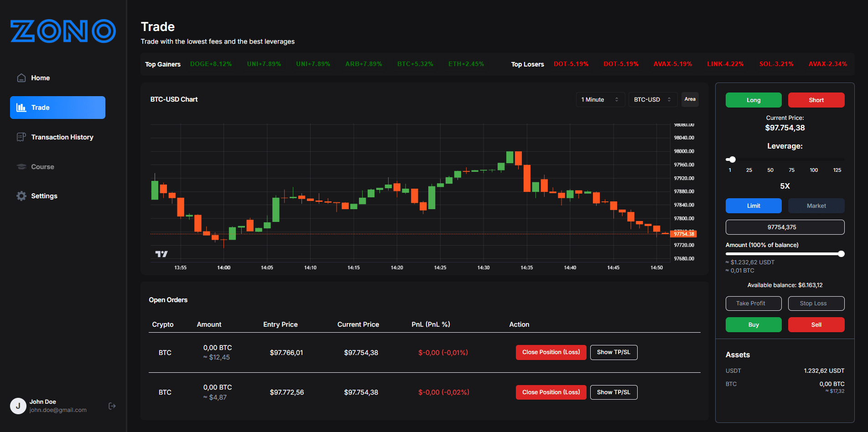Click DOGE+8.12% in Top Gainers
The image size is (868, 432).
pyautogui.click(x=211, y=64)
